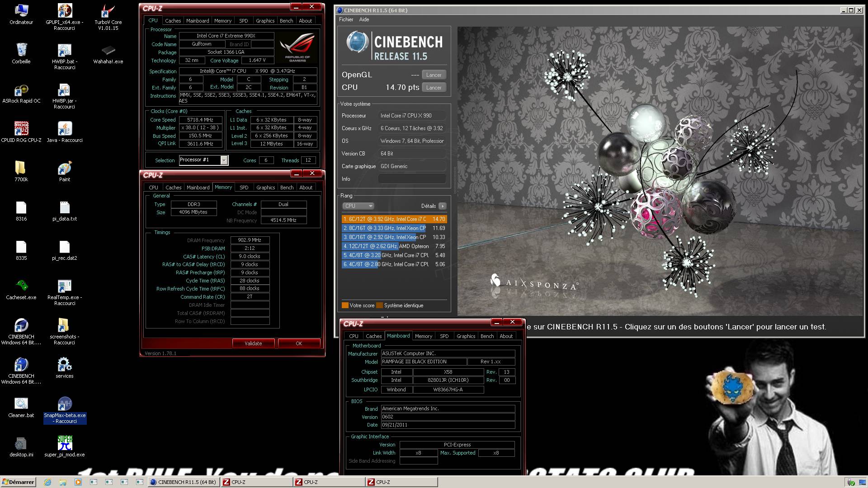Open the Java shortcut icon
Screen dimensions: 868x488
(x=65, y=132)
